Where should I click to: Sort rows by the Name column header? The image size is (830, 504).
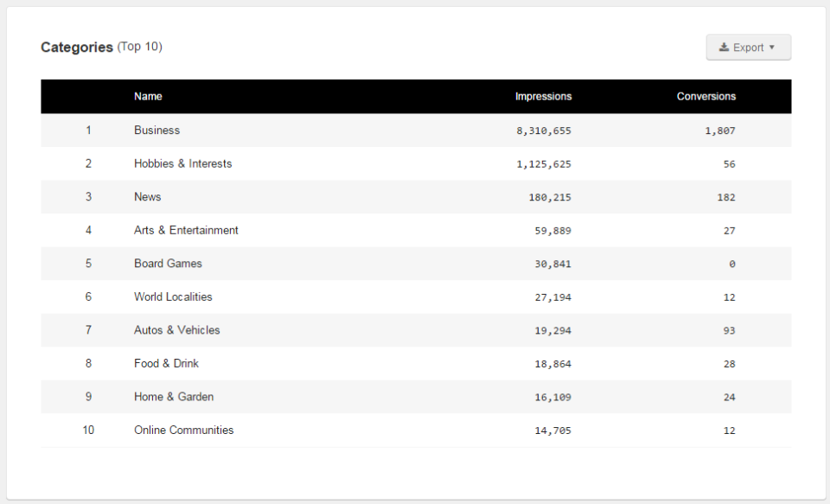[x=148, y=96]
